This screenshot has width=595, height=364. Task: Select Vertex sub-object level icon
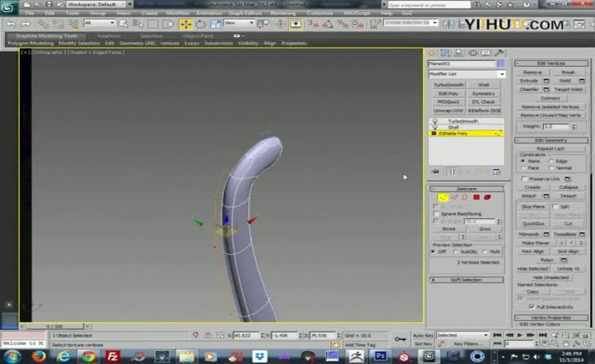point(443,197)
